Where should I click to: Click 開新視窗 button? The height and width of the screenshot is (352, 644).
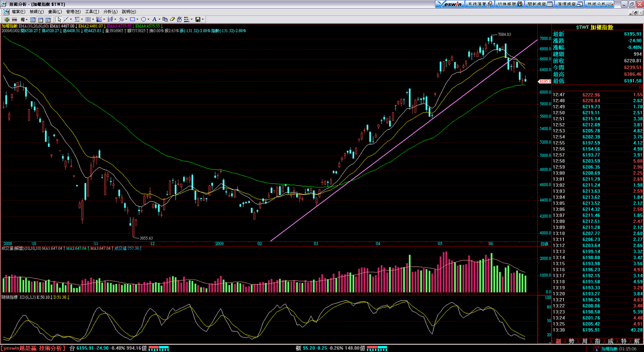point(540,4)
